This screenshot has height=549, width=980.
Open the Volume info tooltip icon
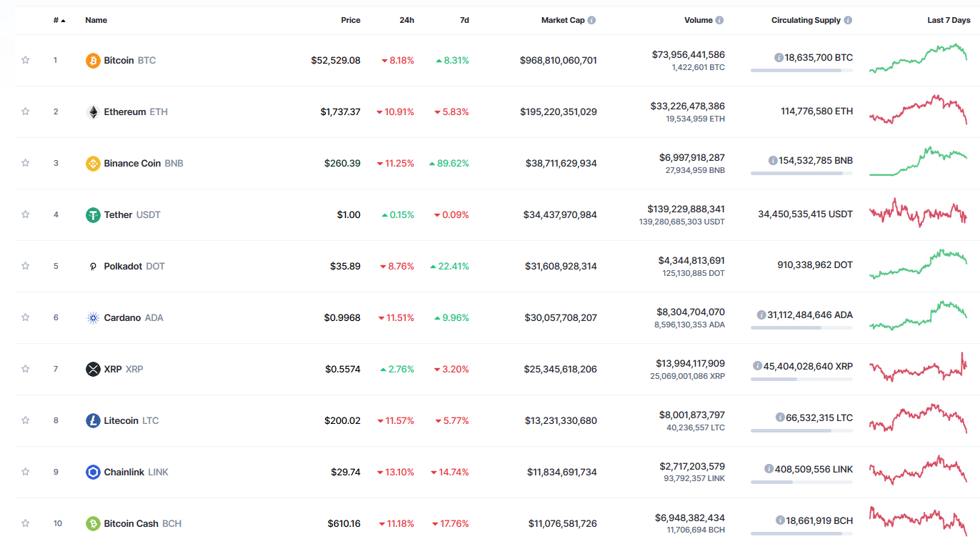pyautogui.click(x=720, y=21)
